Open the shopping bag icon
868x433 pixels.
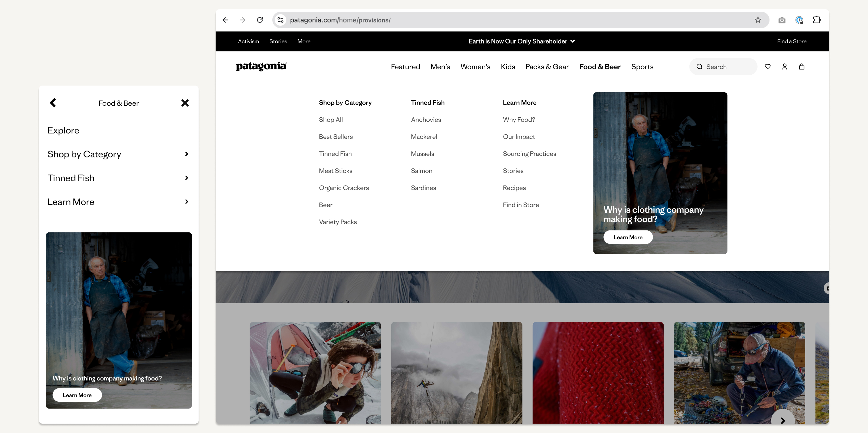tap(802, 66)
